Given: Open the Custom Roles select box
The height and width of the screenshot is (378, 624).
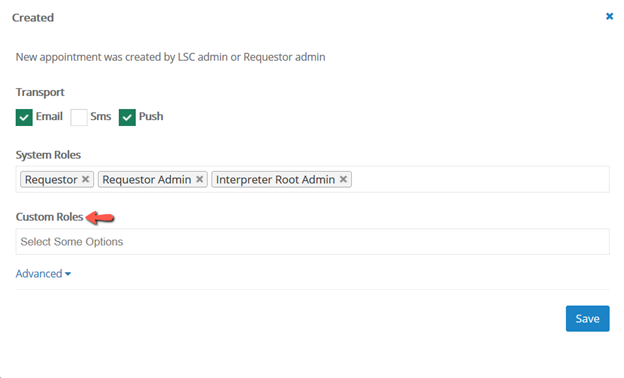Looking at the screenshot, I should click(312, 242).
